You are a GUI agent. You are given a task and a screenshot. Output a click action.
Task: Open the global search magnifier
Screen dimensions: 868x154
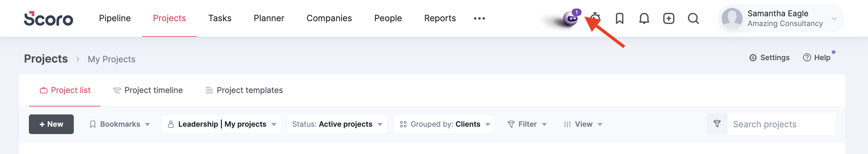(693, 18)
